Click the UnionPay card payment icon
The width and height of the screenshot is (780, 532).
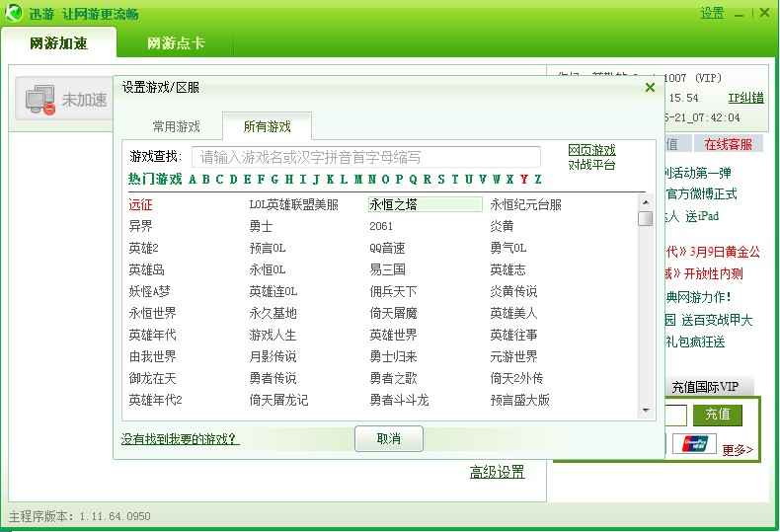[x=694, y=443]
